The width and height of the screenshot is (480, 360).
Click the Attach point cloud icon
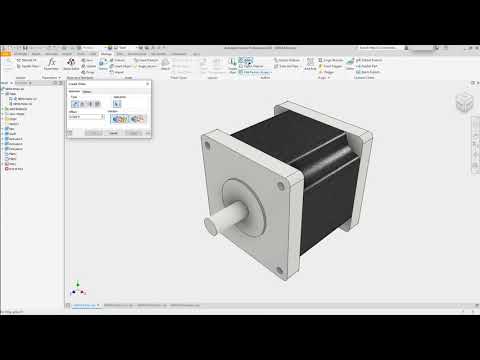165,64
